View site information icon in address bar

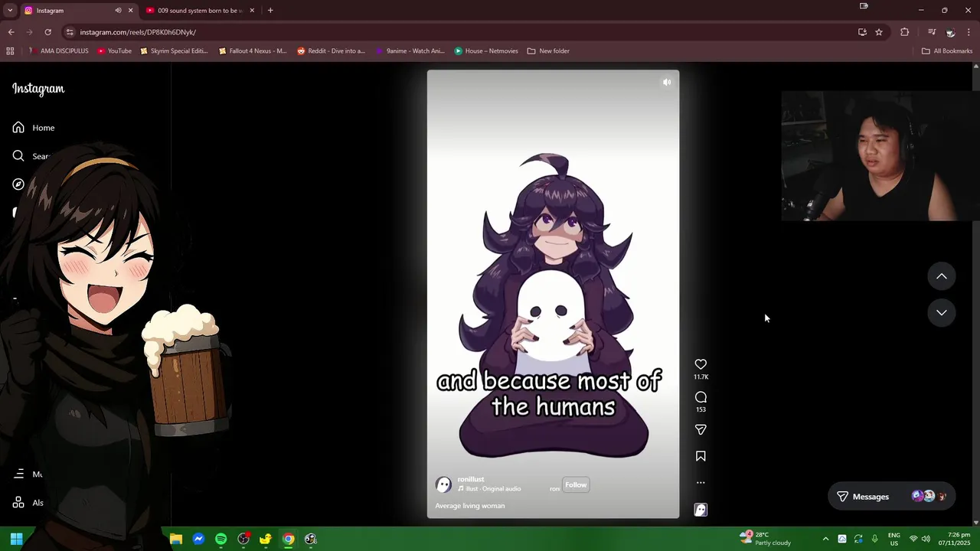(70, 32)
